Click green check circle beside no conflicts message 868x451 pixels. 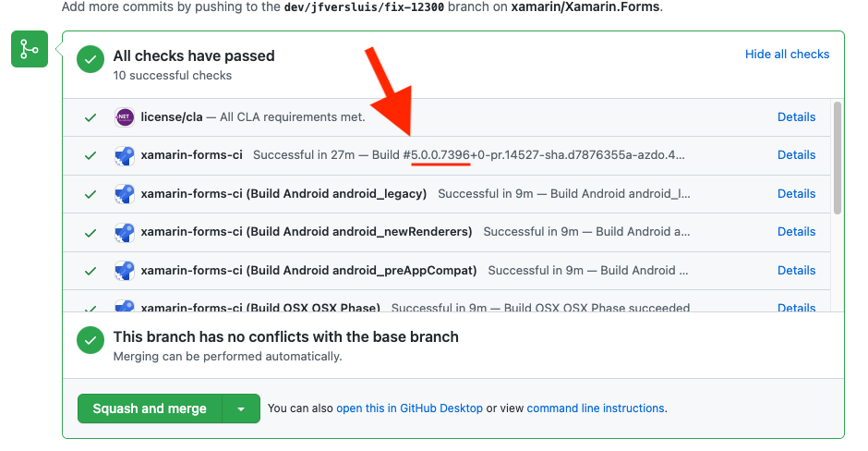pyautogui.click(x=90, y=340)
